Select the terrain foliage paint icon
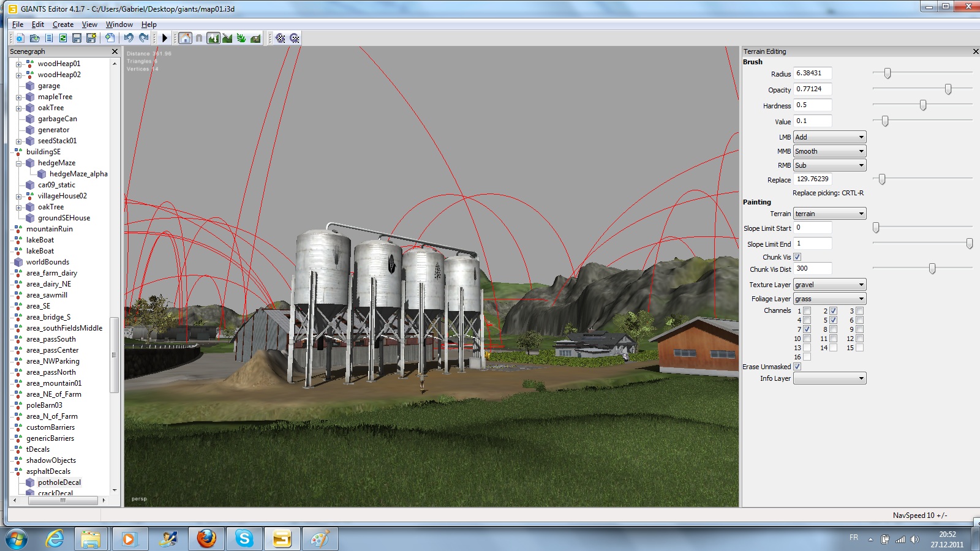The height and width of the screenshot is (551, 980). tap(241, 38)
